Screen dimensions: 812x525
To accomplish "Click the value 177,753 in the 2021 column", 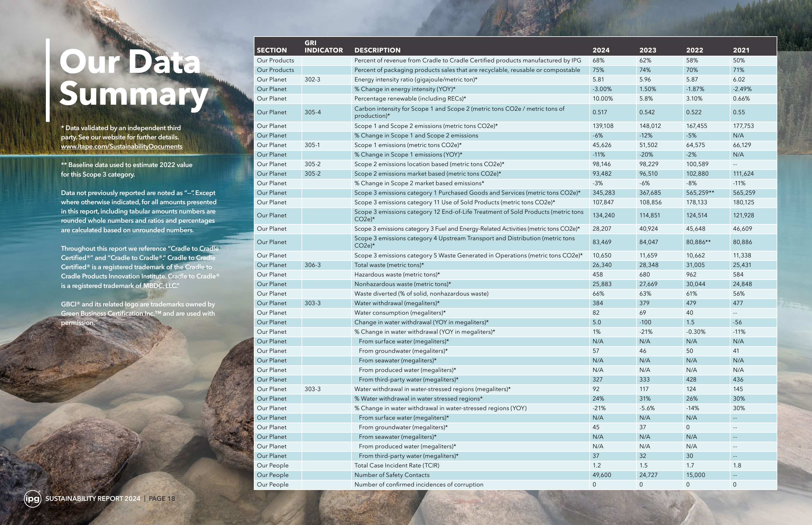I will click(744, 126).
